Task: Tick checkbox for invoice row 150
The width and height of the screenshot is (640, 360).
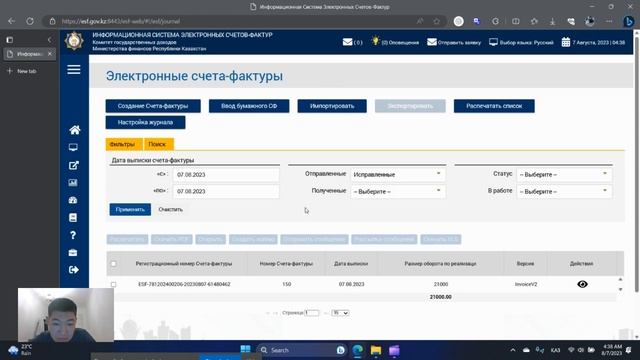Action: click(113, 284)
